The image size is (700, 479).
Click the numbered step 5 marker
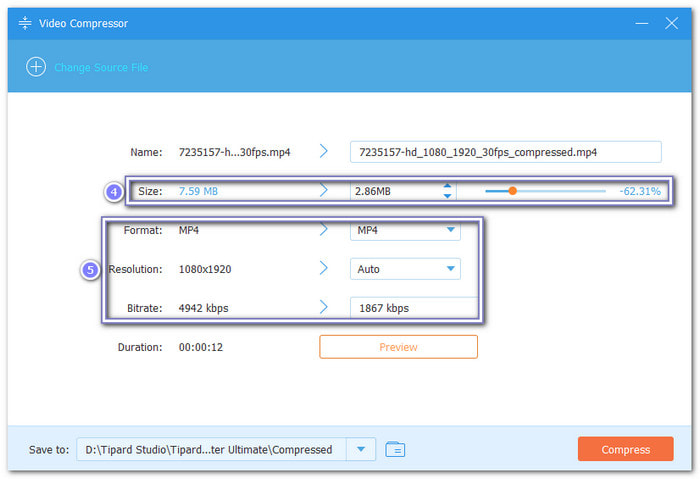tap(91, 270)
